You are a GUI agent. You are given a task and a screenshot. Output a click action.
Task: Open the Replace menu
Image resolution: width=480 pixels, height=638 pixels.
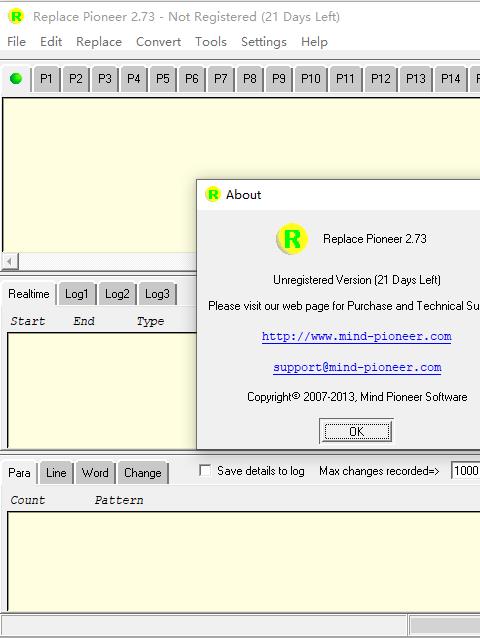tap(99, 42)
